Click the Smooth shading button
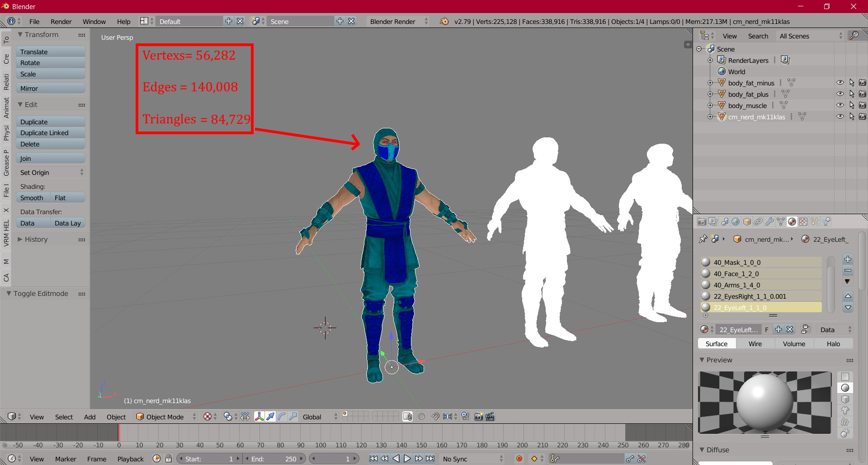The height and width of the screenshot is (465, 868). (x=33, y=197)
